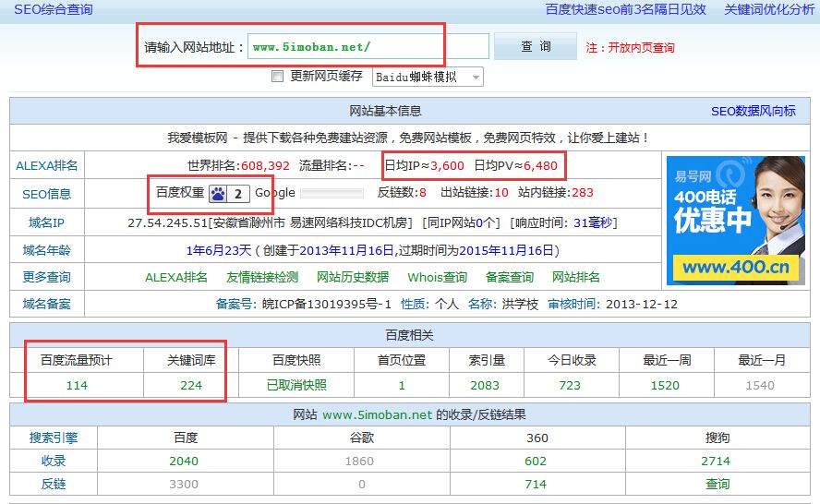Focus the website address input field
Image resolution: width=820 pixels, height=504 pixels.
pyautogui.click(x=368, y=46)
